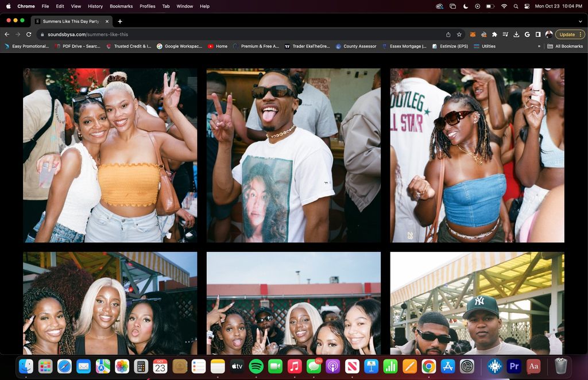Expand hidden bookmarks overflow chevron
This screenshot has height=380, width=588.
pos(539,46)
